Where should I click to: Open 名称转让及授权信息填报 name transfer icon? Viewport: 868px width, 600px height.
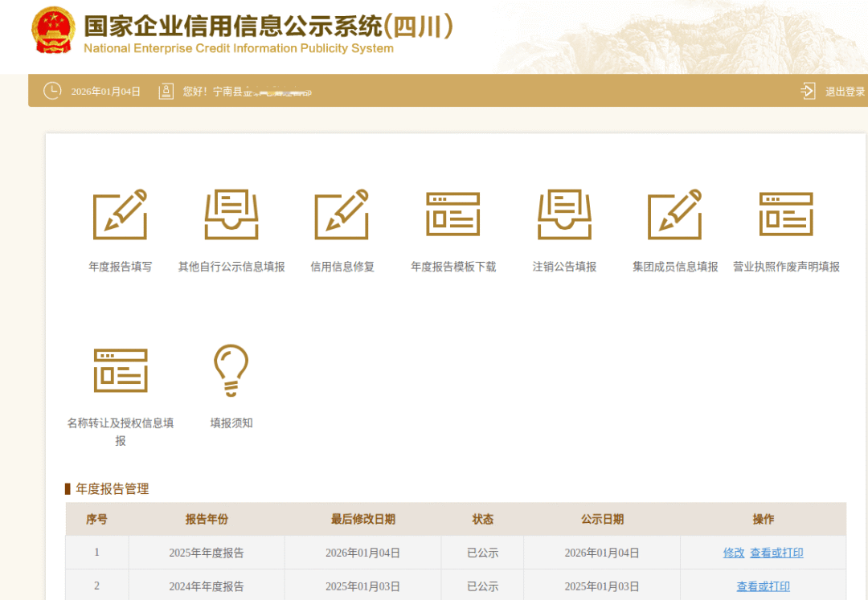coord(121,369)
